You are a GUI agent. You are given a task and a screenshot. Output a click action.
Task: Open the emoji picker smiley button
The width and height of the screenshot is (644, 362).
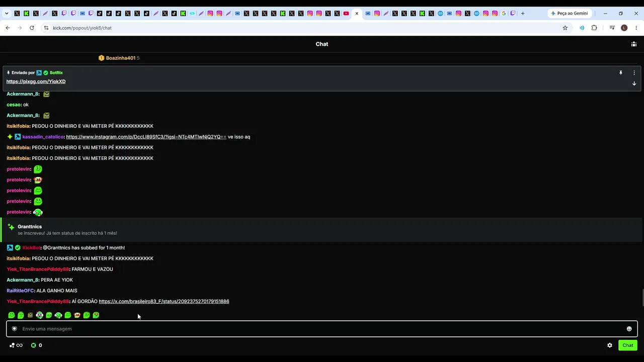(629, 329)
